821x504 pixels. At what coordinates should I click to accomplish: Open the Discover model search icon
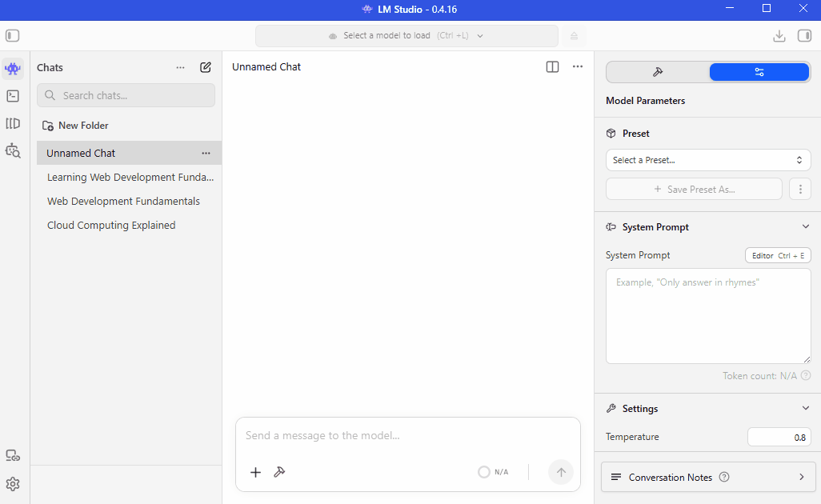tap(13, 150)
